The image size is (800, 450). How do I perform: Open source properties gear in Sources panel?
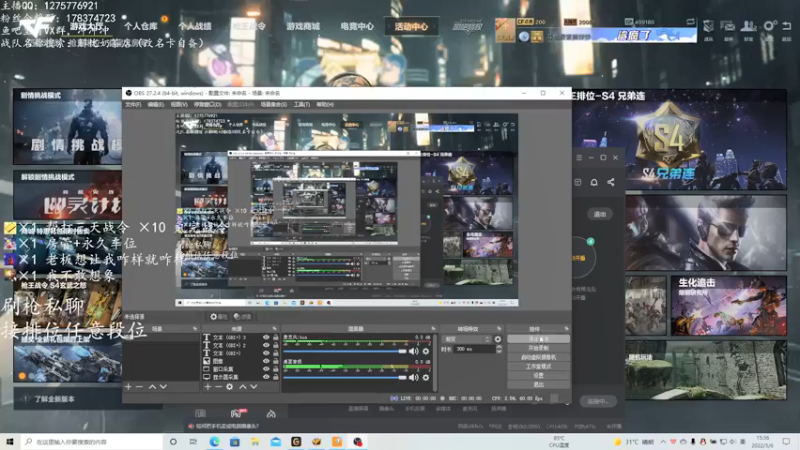(230, 387)
